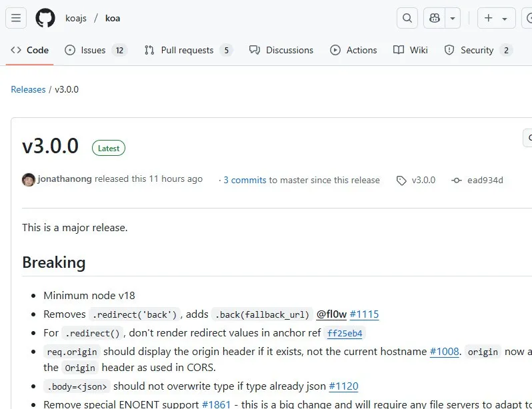View the 3 commits since release
Image resolution: width=532 pixels, height=409 pixels.
[x=245, y=180]
